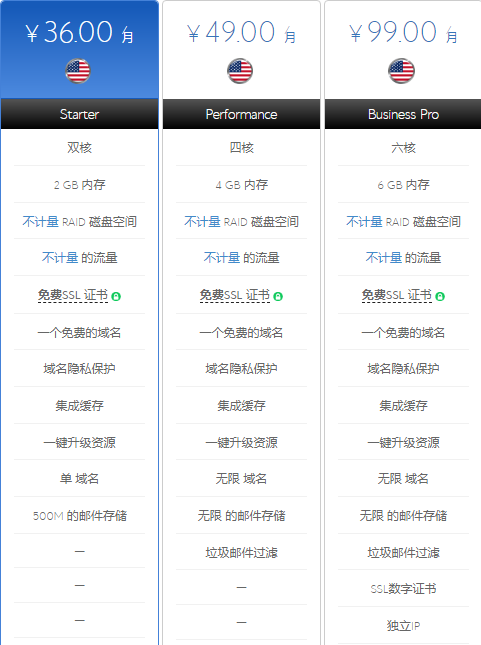Click 垃圾邮件过滤 in the Business Pro column
Screen dimensions: 481x645
(403, 552)
